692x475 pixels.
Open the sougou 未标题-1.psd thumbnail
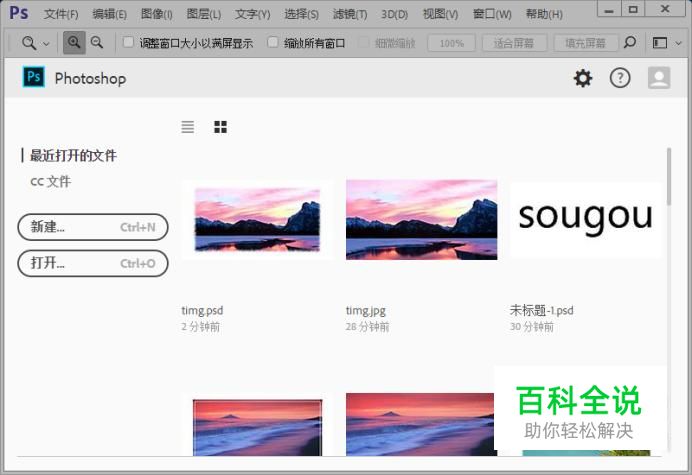coord(586,219)
